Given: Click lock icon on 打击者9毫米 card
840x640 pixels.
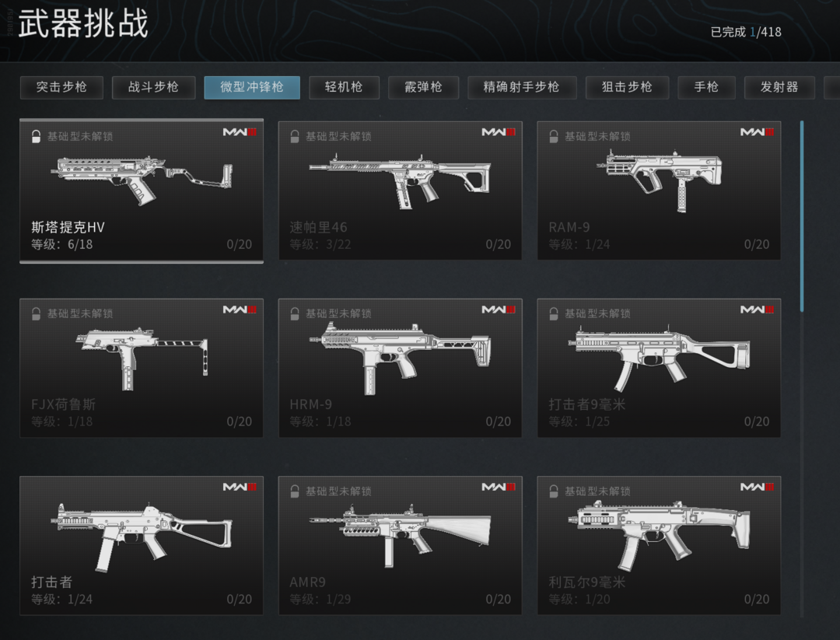Looking at the screenshot, I should point(554,314).
